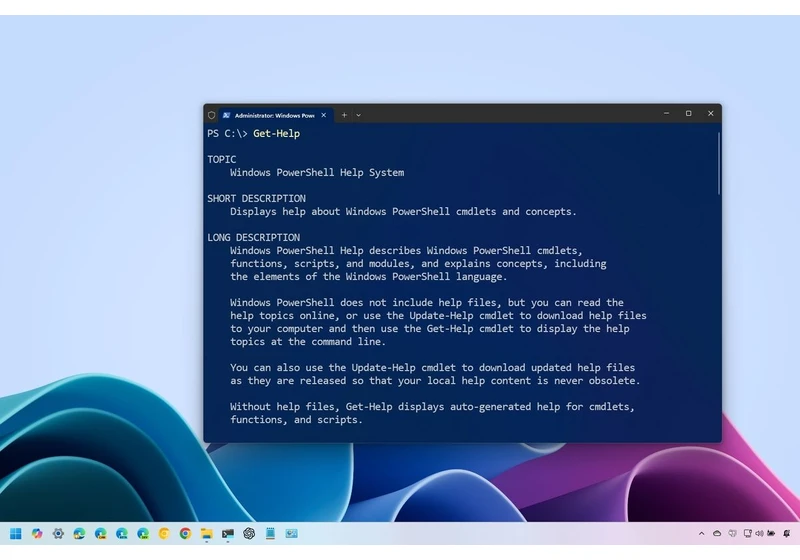Click the tray icon right of OneDrive
800x560 pixels.
tap(733, 533)
